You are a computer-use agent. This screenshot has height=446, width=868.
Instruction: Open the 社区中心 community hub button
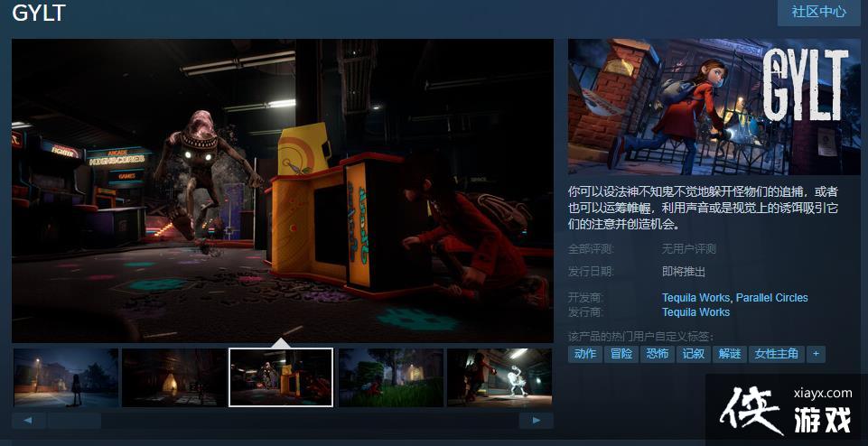[x=818, y=12]
